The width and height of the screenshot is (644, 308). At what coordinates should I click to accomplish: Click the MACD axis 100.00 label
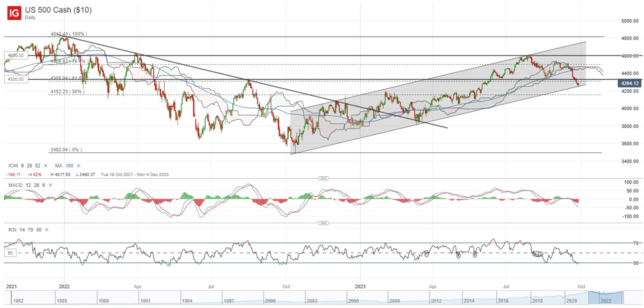pos(633,181)
